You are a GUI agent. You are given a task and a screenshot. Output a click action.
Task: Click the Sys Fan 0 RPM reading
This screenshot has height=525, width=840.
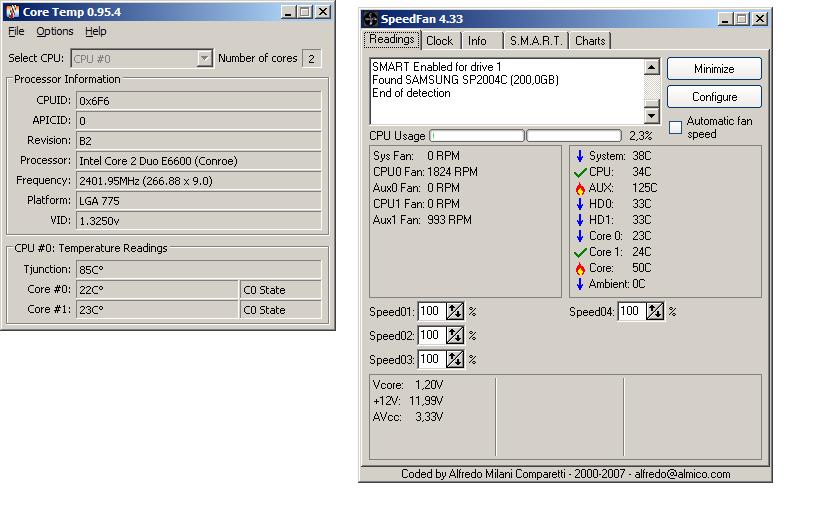click(416, 156)
